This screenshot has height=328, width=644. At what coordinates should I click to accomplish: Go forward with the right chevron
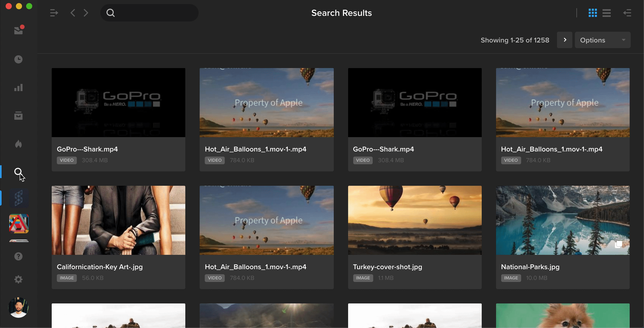[x=86, y=13]
